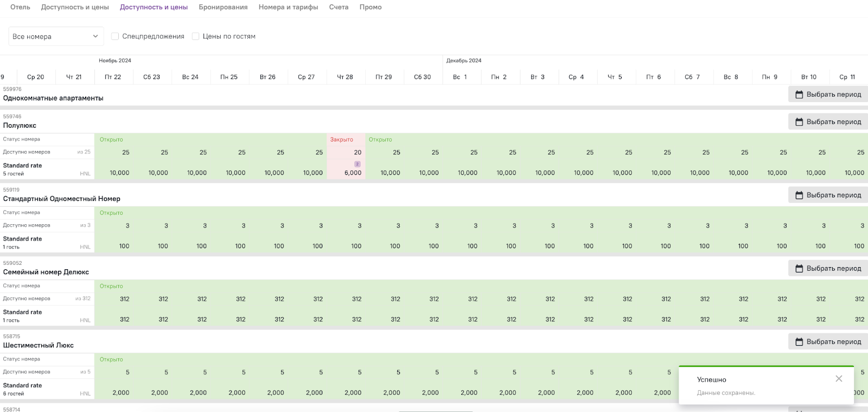Select the 6,000 price cell in Полулюкс

click(x=353, y=173)
